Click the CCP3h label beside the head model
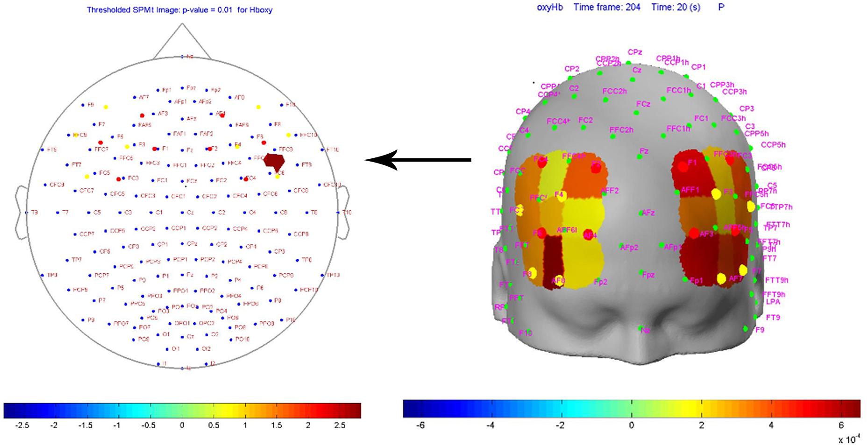 (734, 92)
